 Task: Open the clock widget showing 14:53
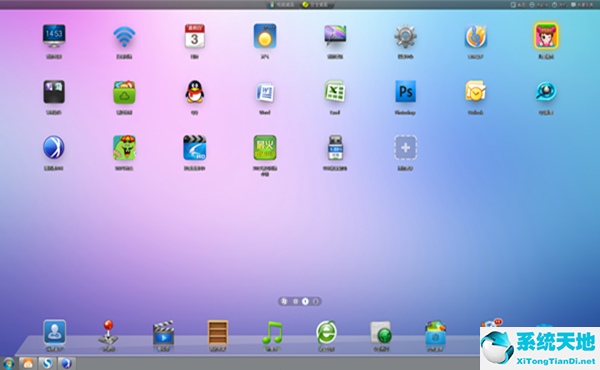coord(54,36)
